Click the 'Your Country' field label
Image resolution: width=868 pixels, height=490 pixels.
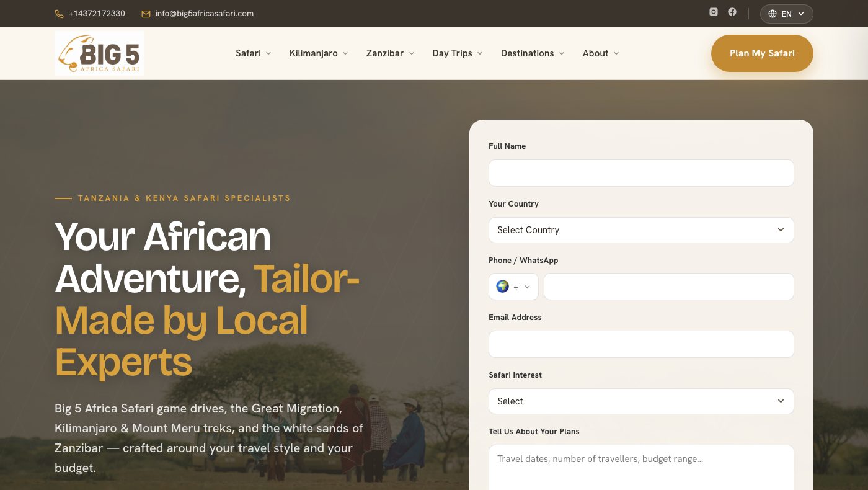tap(513, 204)
